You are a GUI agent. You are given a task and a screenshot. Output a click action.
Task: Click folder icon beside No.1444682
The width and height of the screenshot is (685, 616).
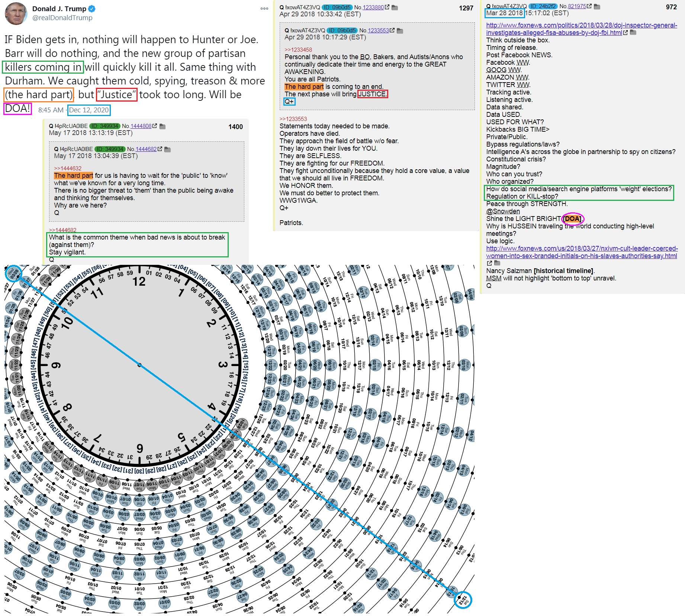[x=168, y=150]
